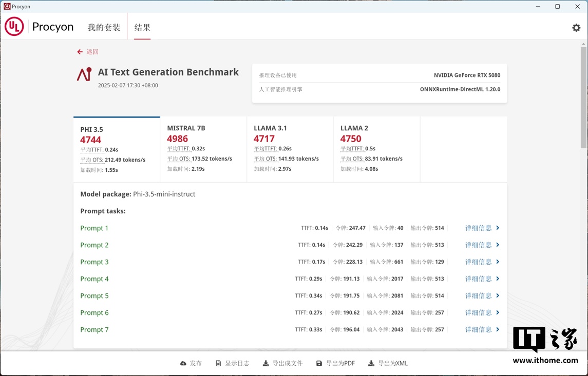Click the 返回 link
588x376 pixels.
coord(92,52)
